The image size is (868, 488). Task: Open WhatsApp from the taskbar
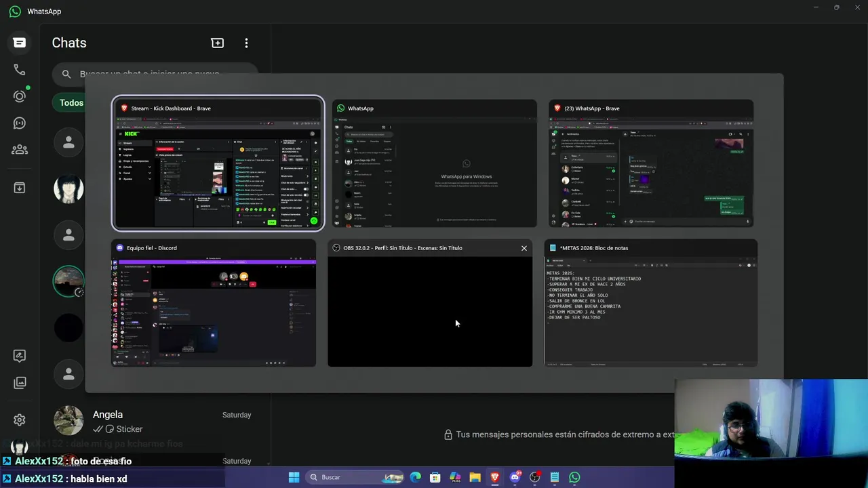point(574,477)
